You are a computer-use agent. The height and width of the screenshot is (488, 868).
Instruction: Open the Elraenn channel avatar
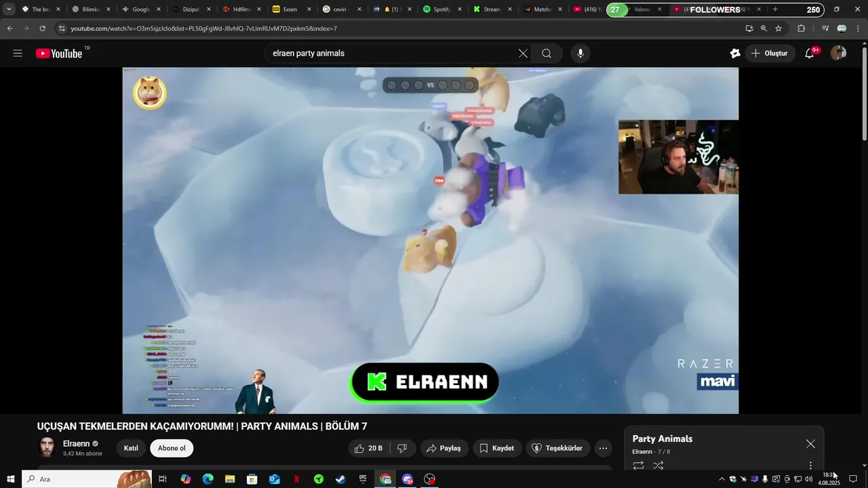[x=47, y=447]
